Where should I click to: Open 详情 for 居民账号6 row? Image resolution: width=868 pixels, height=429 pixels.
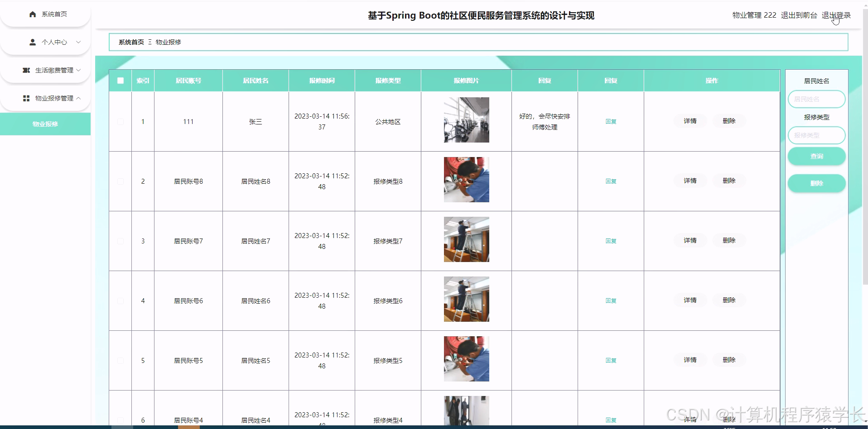tap(690, 300)
